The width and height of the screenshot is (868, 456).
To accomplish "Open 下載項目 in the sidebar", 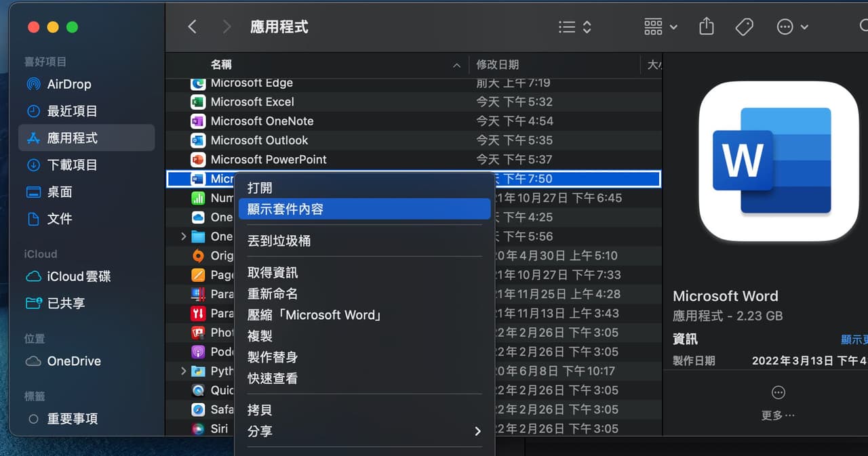I will pos(87,165).
